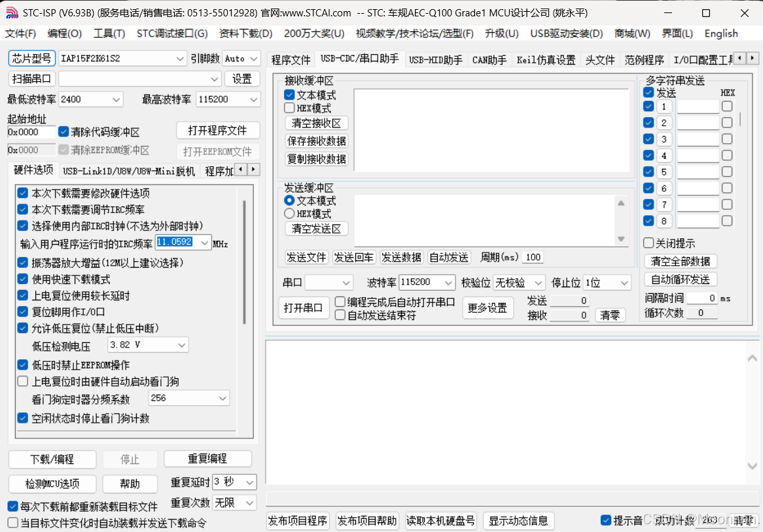Toggle 清除代码缓冲区 checkbox
The height and width of the screenshot is (532, 763).
[x=63, y=132]
